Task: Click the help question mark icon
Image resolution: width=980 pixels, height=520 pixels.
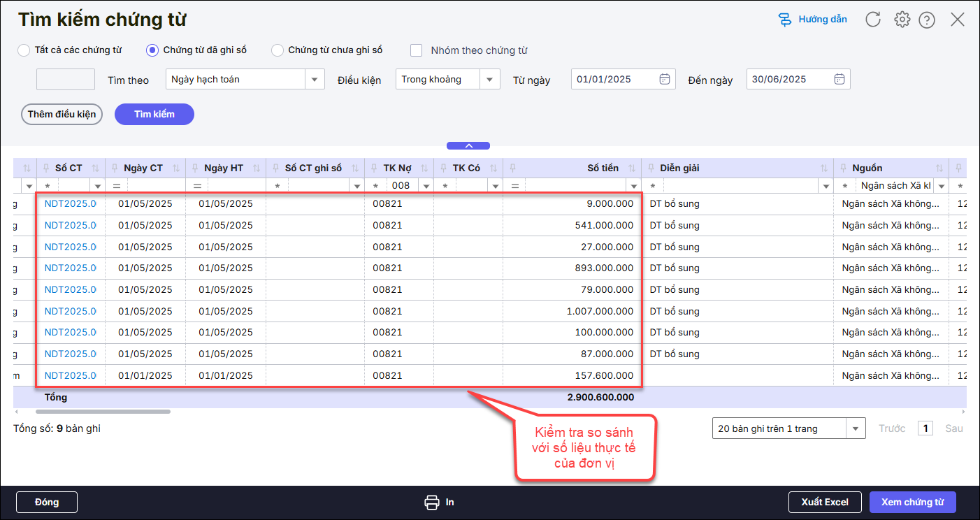Action: tap(927, 20)
